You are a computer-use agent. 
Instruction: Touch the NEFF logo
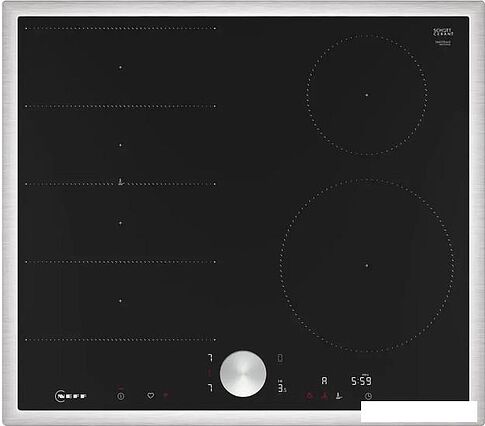(71, 396)
